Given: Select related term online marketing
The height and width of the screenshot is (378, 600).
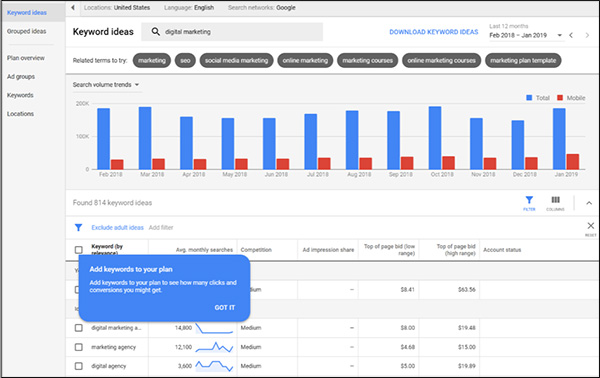Looking at the screenshot, I should [x=305, y=60].
